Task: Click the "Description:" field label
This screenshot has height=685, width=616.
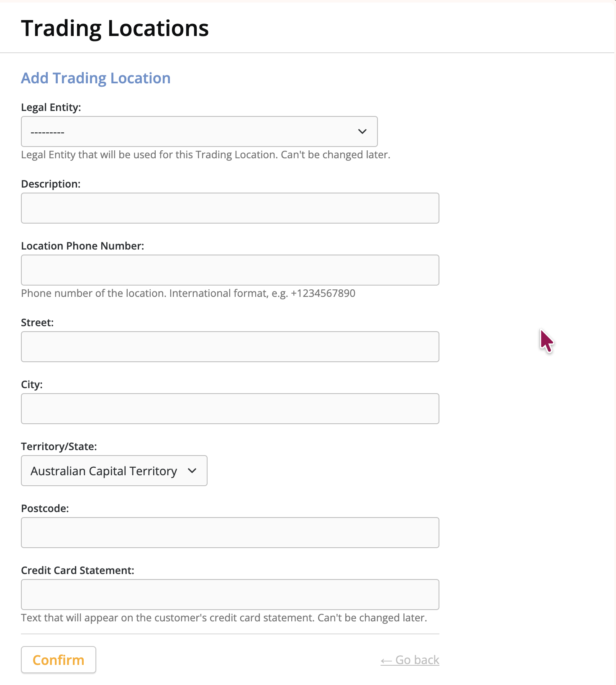Action: (51, 184)
